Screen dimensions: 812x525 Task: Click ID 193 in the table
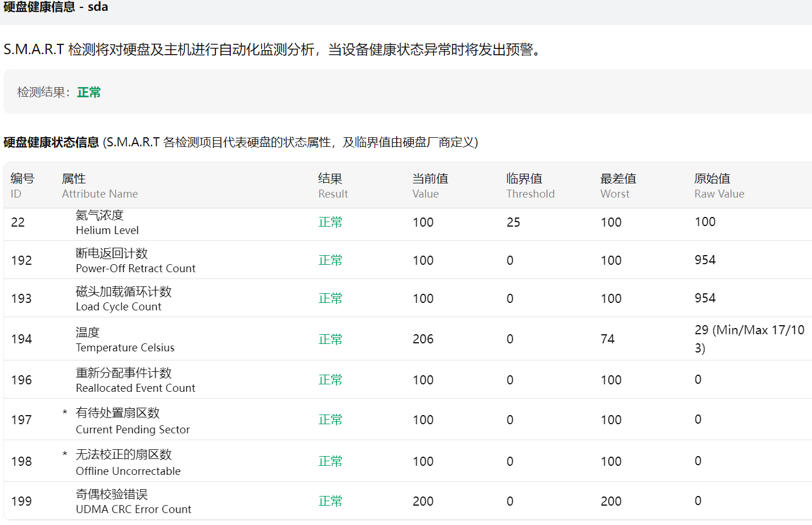22,299
